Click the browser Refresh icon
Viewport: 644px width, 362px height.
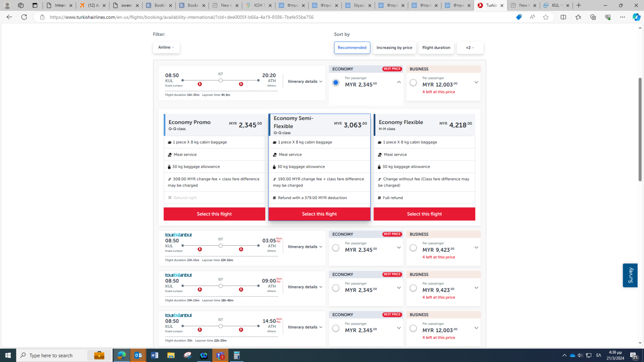click(24, 17)
